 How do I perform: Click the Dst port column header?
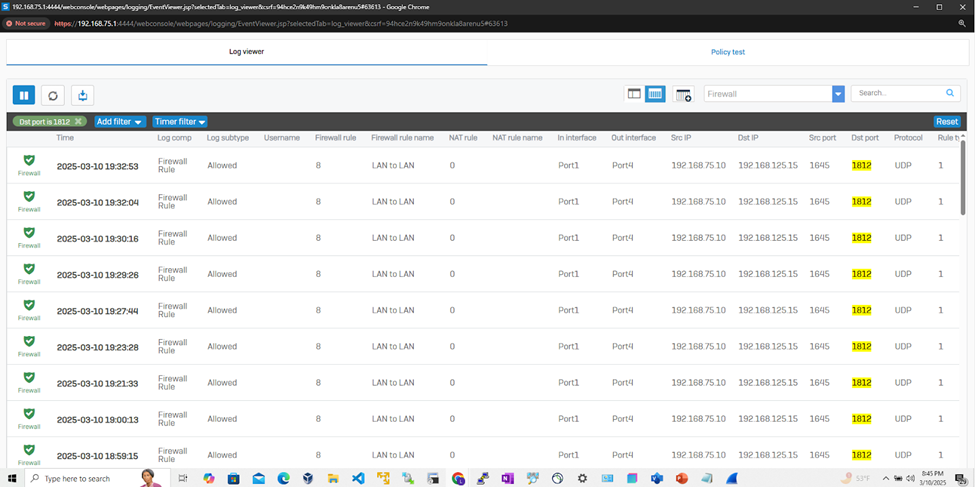point(865,137)
